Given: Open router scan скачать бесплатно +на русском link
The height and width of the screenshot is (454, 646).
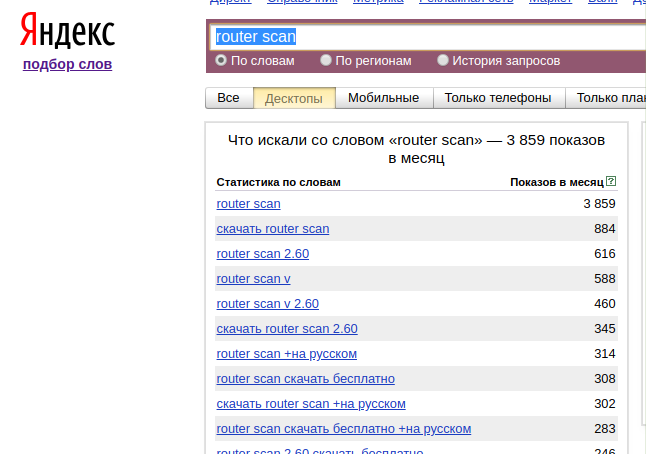Looking at the screenshot, I should tap(344, 429).
